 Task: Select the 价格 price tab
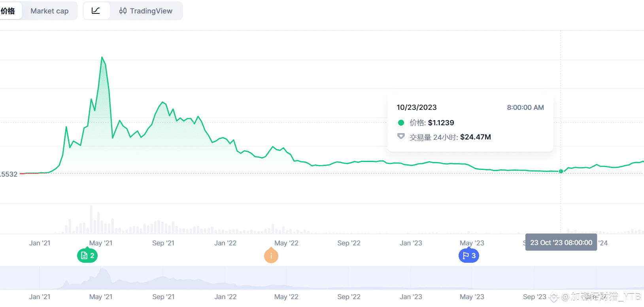[x=8, y=11]
